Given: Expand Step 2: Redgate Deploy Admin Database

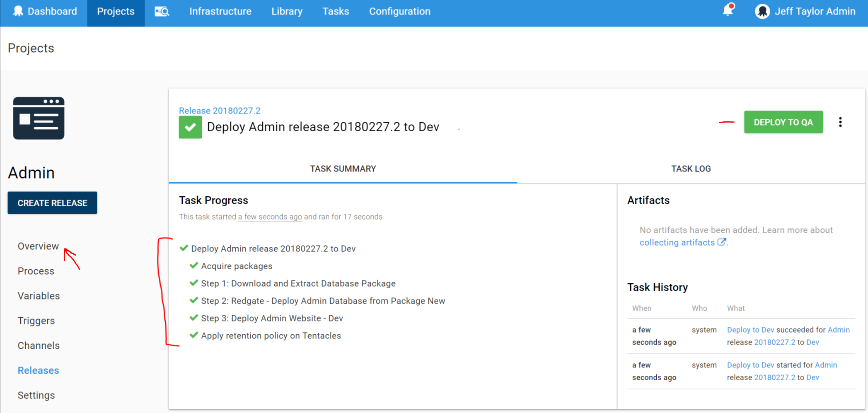Looking at the screenshot, I should pyautogui.click(x=323, y=301).
